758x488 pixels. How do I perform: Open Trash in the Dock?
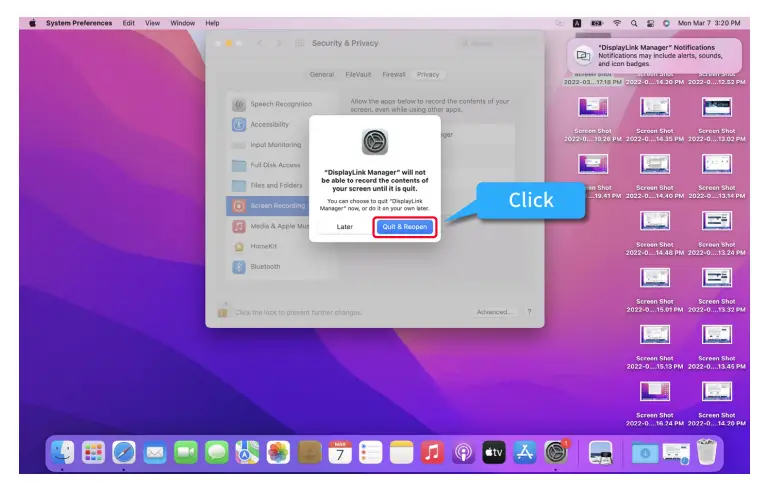click(707, 452)
